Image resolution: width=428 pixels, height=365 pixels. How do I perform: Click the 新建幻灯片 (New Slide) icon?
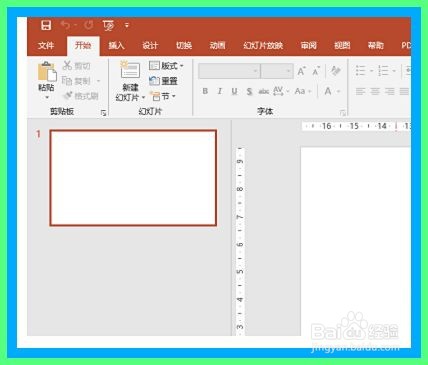(129, 70)
